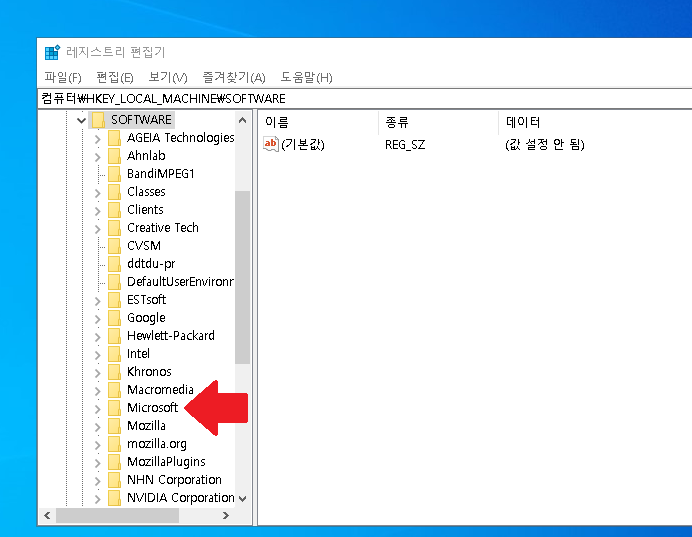692x537 pixels.
Task: Click the AGEIA Technologies folder icon
Action: point(114,138)
